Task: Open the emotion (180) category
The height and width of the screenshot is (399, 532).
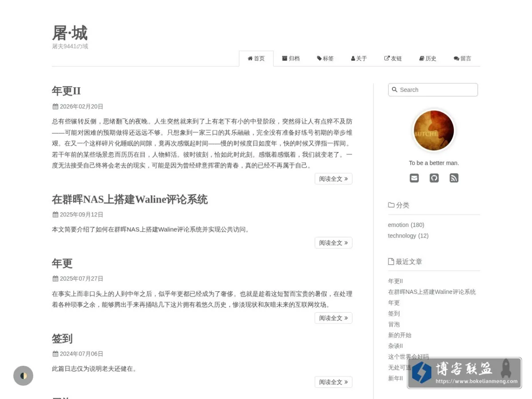Action: 406,225
